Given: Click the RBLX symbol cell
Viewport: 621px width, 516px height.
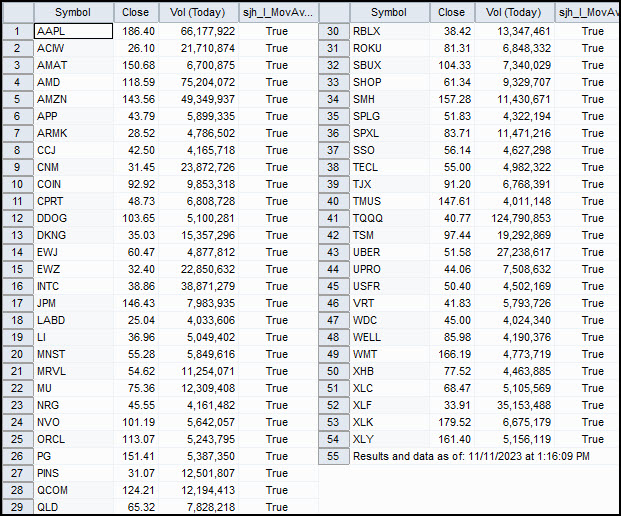Looking at the screenshot, I should click(x=390, y=31).
